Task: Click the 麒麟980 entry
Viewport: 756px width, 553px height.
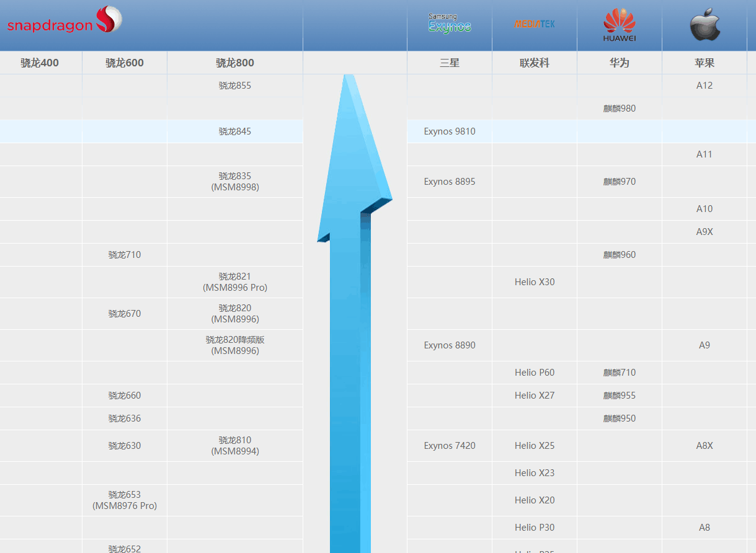Action: click(x=620, y=108)
